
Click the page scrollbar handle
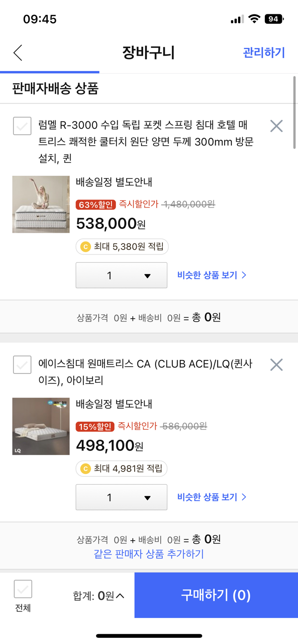(294, 112)
